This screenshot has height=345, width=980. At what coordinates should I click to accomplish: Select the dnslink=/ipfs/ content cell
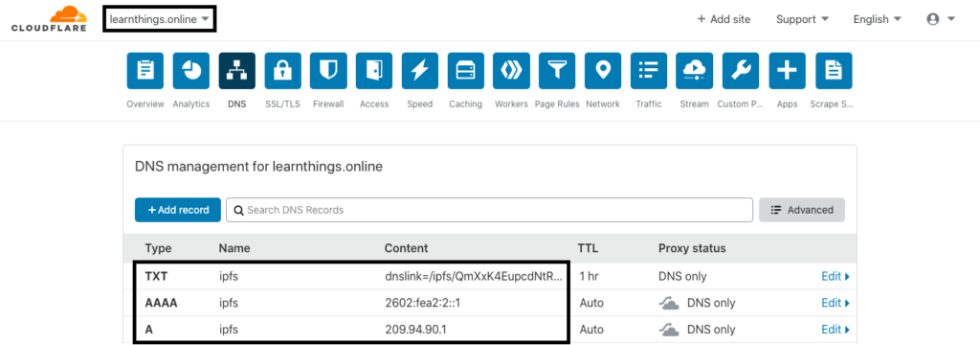click(x=473, y=276)
